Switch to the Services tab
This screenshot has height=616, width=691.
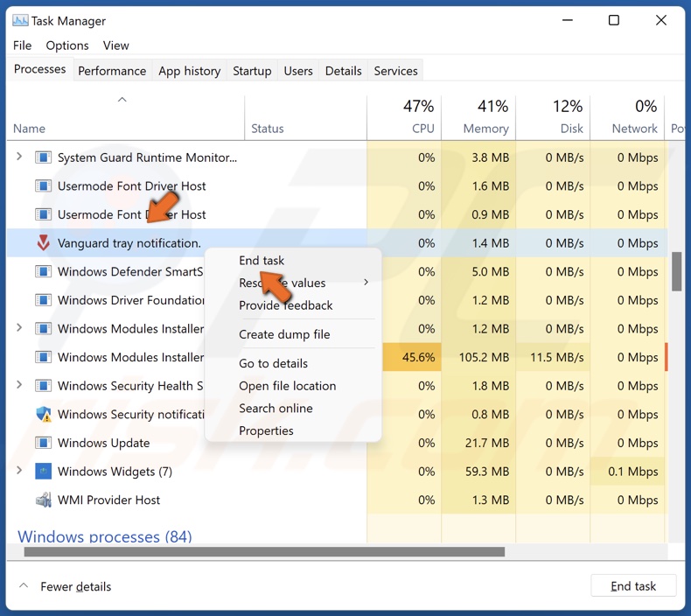395,71
